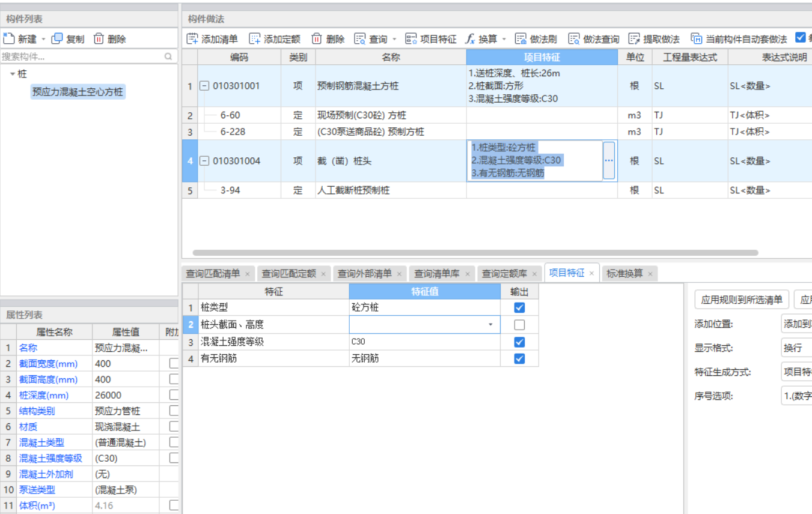
Task: Select the 做法刷 tool
Action: click(x=536, y=39)
